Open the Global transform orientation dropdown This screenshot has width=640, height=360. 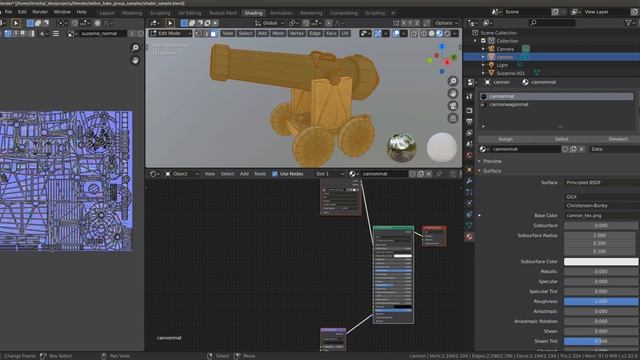pyautogui.click(x=269, y=23)
